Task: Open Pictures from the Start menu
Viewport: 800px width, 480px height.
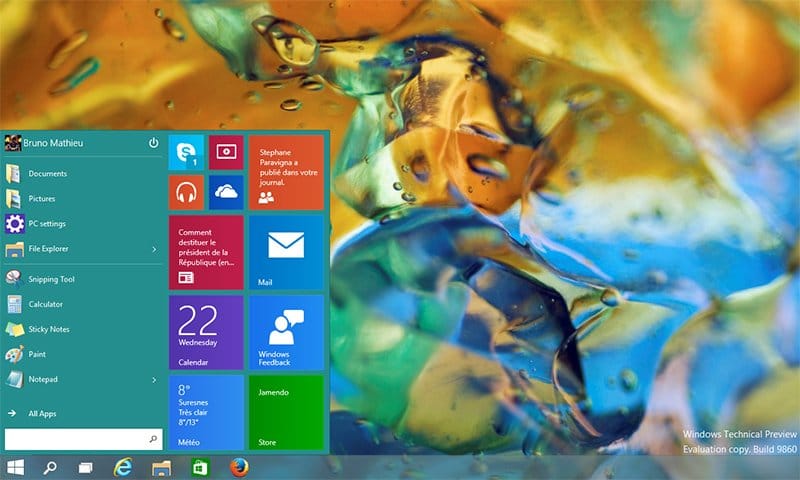Action: coord(83,198)
